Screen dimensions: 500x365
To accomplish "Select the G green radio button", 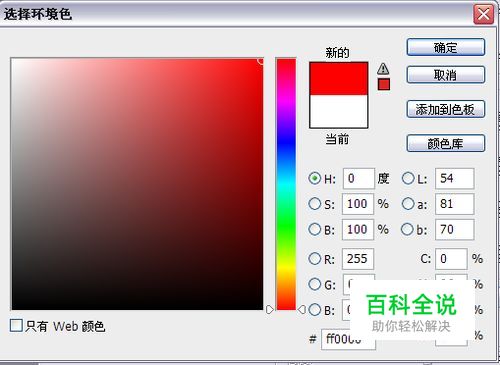I will tap(314, 284).
